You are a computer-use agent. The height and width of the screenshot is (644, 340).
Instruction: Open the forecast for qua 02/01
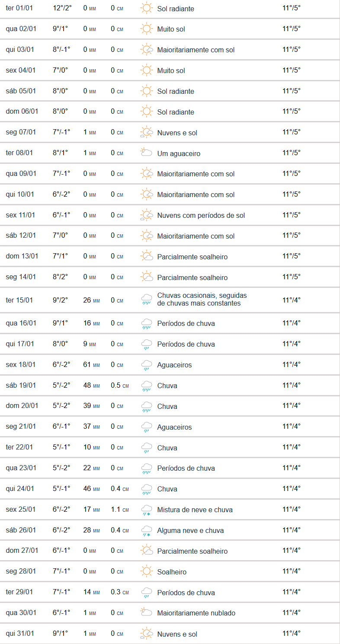[x=20, y=29]
